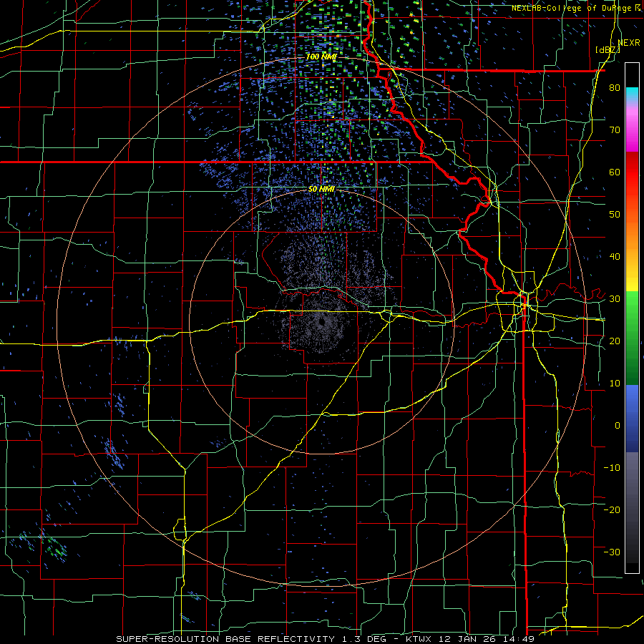
Task: Click the "KTWX 12 JAN 26 14:49" timestamp text
Action: (x=470, y=639)
